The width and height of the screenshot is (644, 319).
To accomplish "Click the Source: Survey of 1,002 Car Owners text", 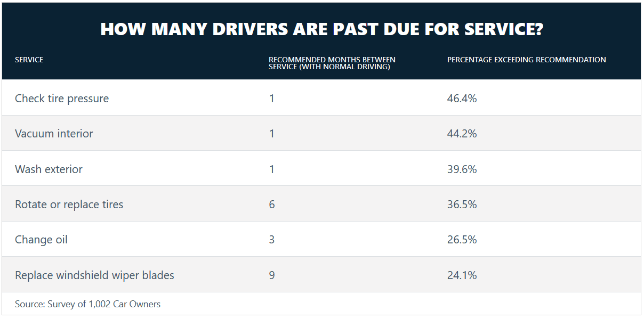I will (87, 304).
